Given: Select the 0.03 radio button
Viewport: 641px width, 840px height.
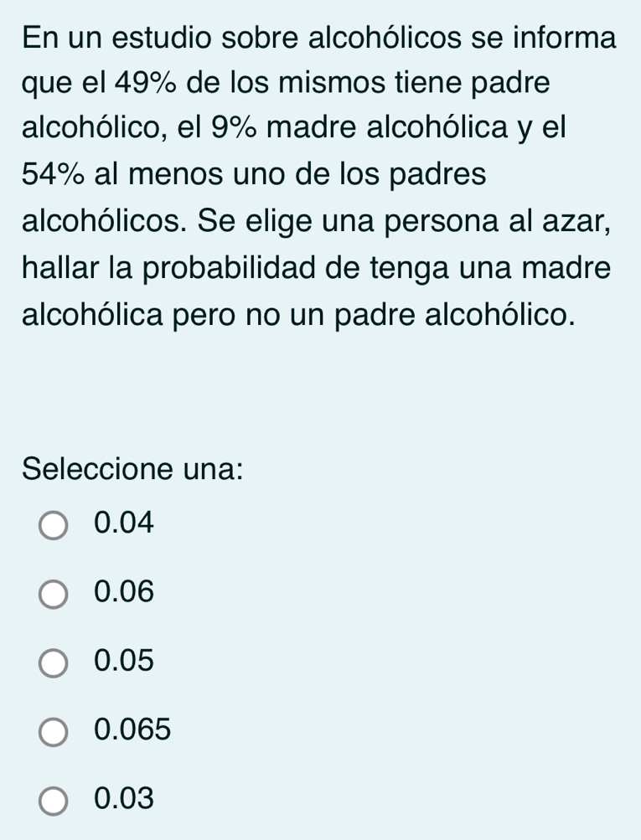Looking at the screenshot, I should tap(54, 801).
